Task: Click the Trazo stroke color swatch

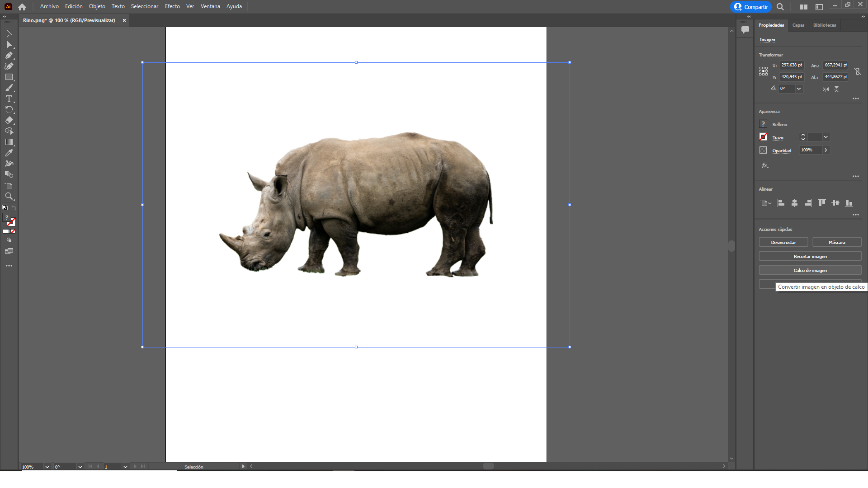Action: click(x=763, y=137)
